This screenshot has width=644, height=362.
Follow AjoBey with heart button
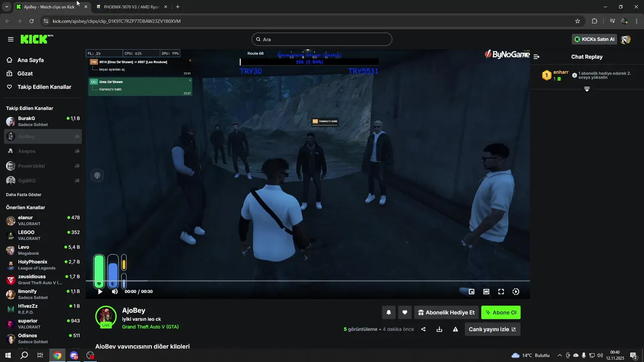coord(405,312)
